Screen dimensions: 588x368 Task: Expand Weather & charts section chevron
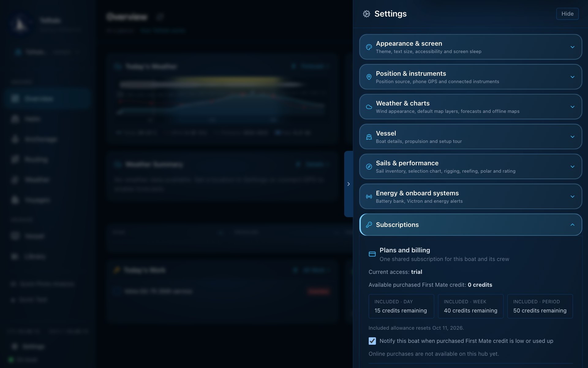[x=572, y=107]
